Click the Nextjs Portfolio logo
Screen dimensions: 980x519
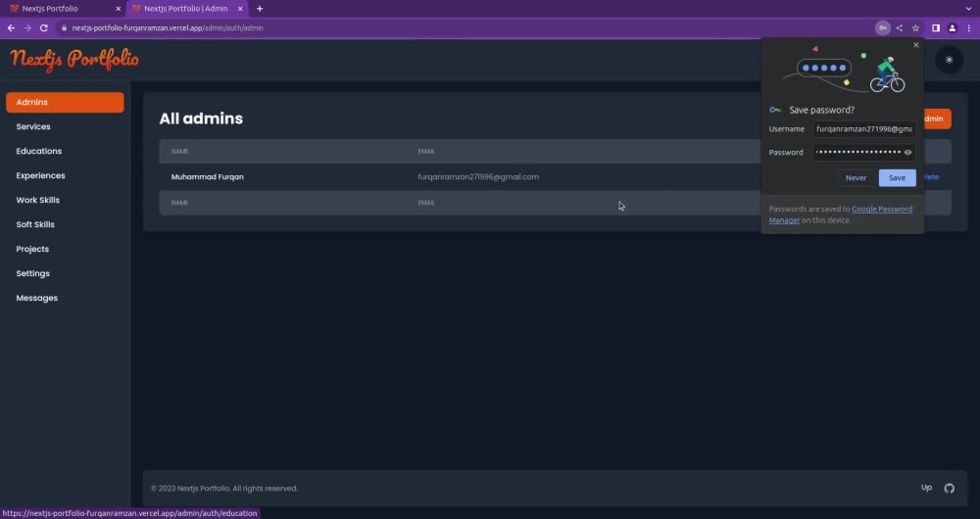point(74,60)
